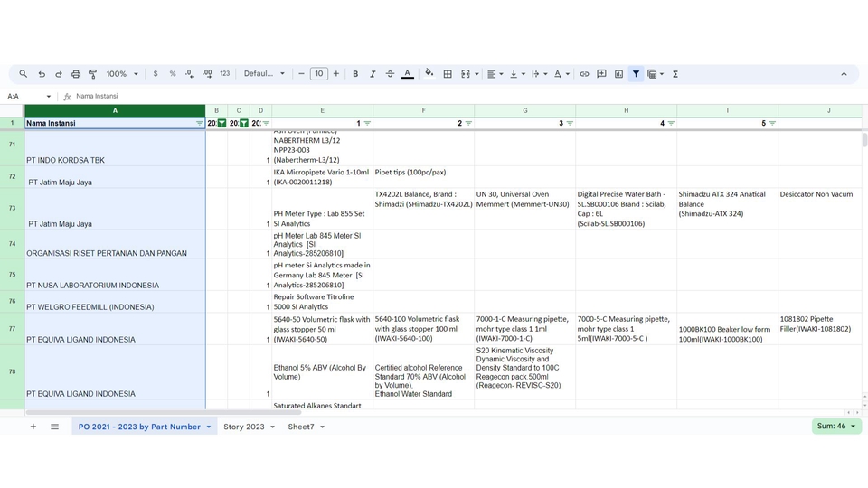Insert a link
This screenshot has width=868, height=488.
585,73
